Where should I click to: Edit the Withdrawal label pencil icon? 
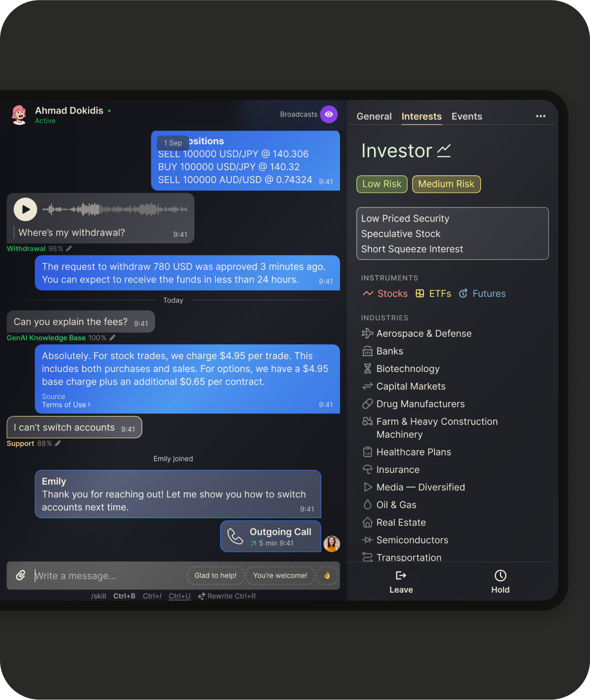[69, 248]
